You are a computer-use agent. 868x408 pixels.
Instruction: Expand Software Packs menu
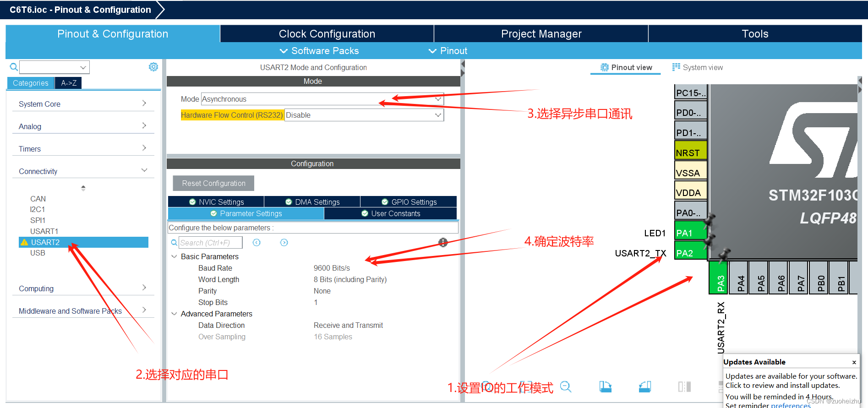pyautogui.click(x=319, y=51)
